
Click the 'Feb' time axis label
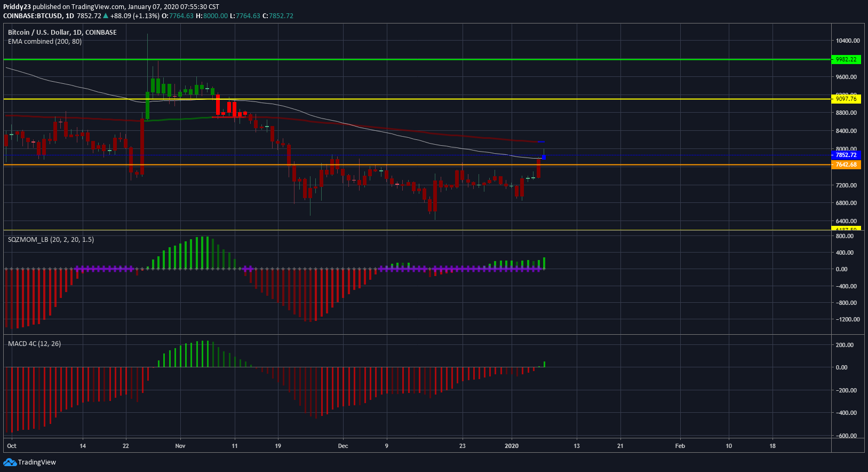click(x=680, y=446)
